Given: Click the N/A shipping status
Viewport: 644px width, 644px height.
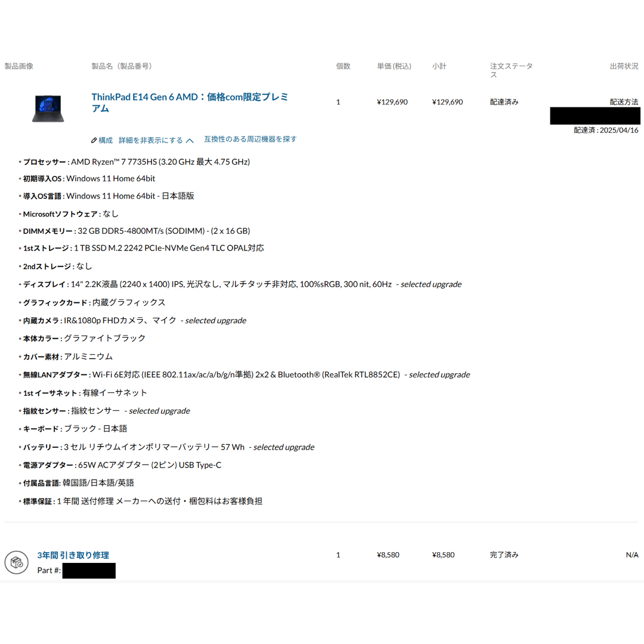Looking at the screenshot, I should coord(632,555).
